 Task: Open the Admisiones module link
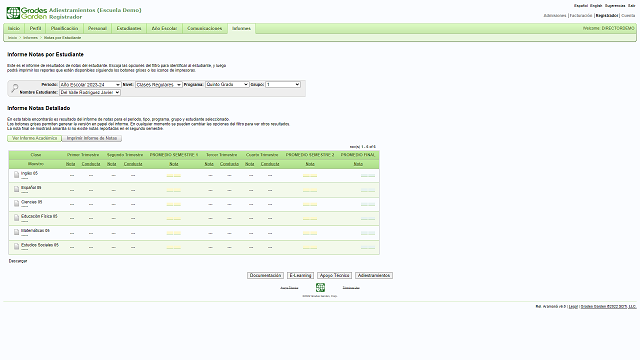pos(555,16)
